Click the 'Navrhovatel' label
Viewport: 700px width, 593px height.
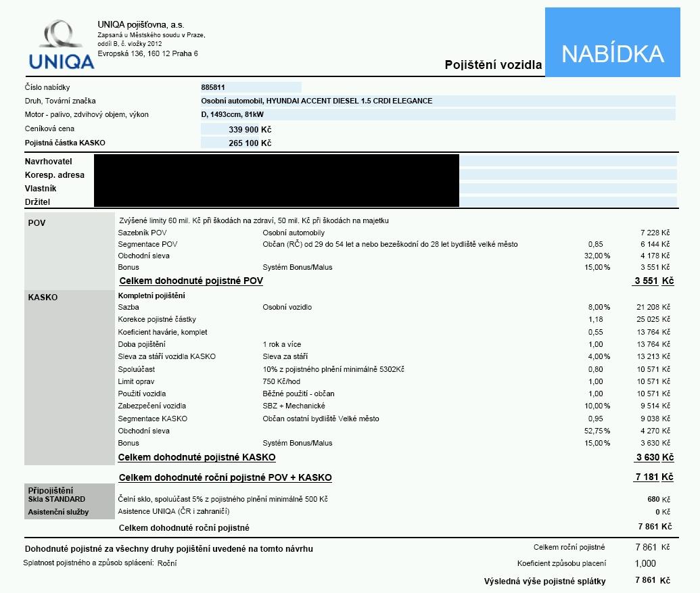(48, 162)
